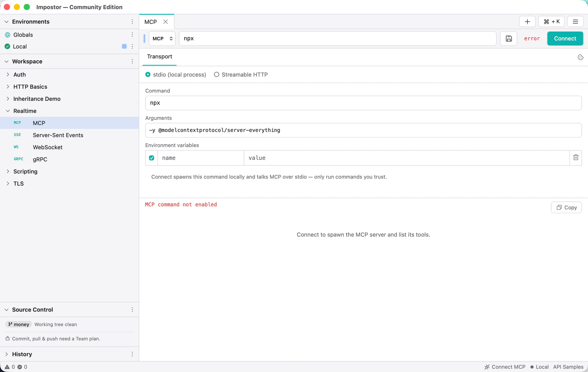588x372 pixels.
Task: Click 'MCP command not enabled' message
Action: pyautogui.click(x=181, y=204)
